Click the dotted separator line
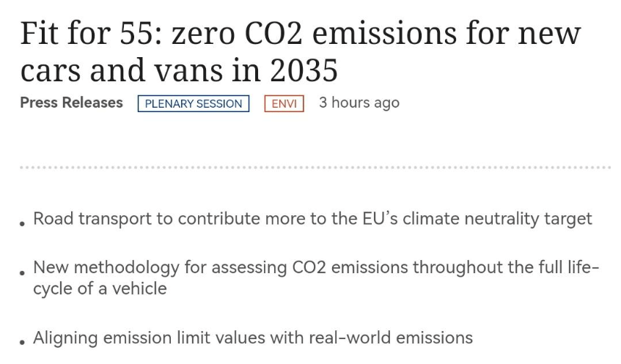This screenshot has height=364, width=621. [x=315, y=168]
